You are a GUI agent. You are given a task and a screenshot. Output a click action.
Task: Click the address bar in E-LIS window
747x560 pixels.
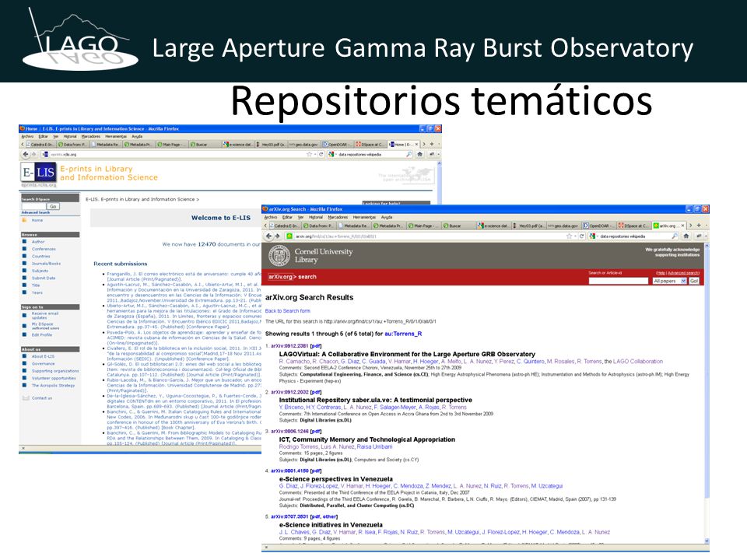[177, 154]
